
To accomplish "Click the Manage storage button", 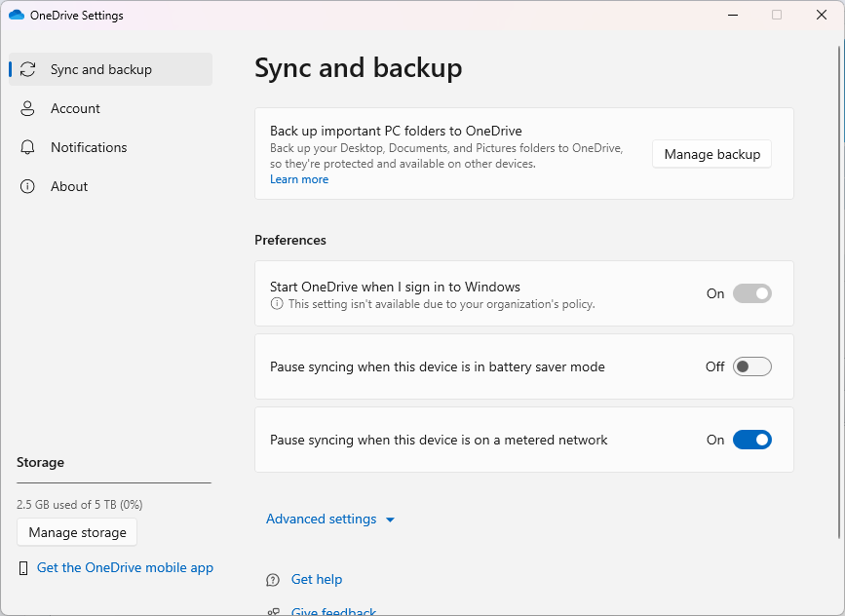I will click(x=77, y=532).
